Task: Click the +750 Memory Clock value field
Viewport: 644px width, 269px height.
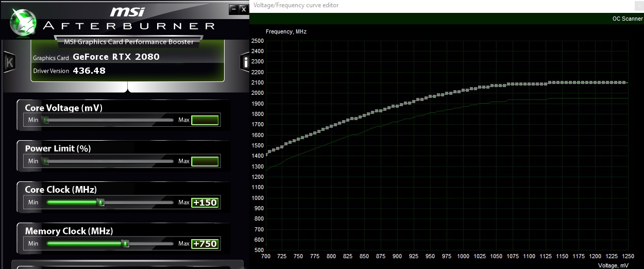Action: 205,244
